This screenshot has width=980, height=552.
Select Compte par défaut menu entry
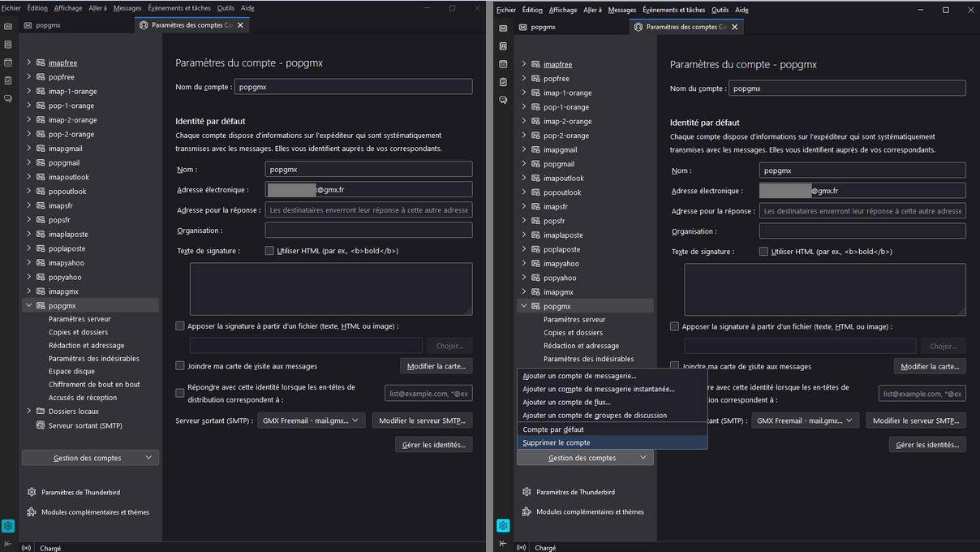coord(612,429)
